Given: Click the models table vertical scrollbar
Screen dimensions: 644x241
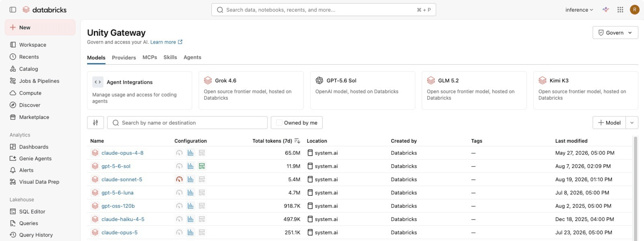Looking at the screenshot, I should (635, 188).
